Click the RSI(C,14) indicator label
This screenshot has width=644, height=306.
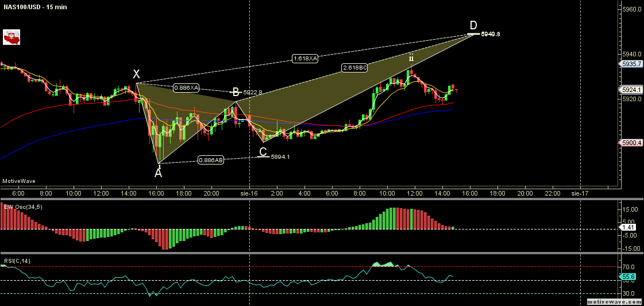[17, 261]
